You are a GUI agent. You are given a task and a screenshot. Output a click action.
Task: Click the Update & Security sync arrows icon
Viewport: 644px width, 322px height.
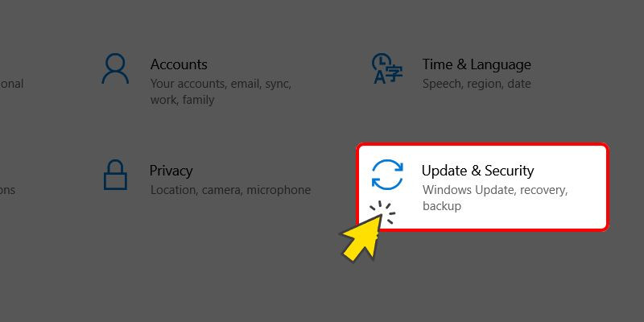coord(387,175)
